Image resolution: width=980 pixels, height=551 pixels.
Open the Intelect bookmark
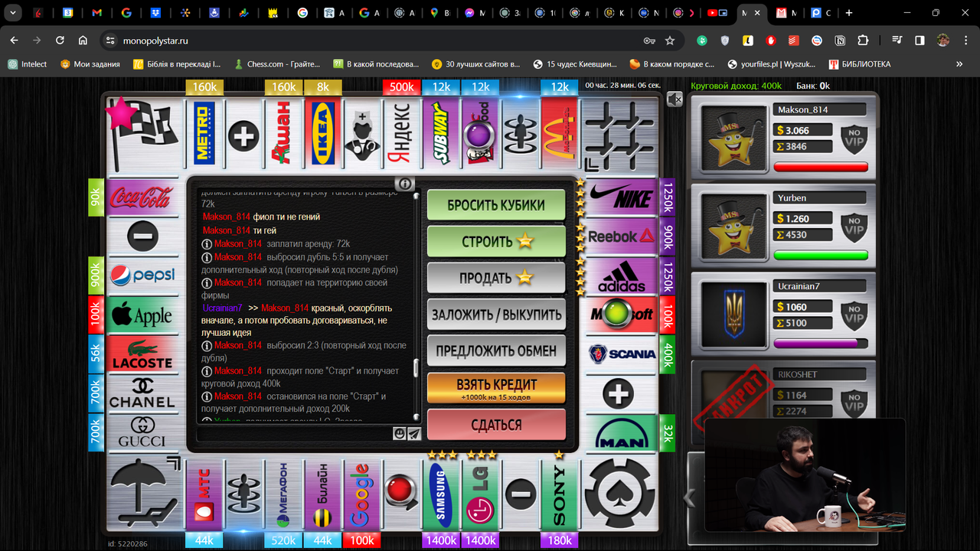coord(28,64)
